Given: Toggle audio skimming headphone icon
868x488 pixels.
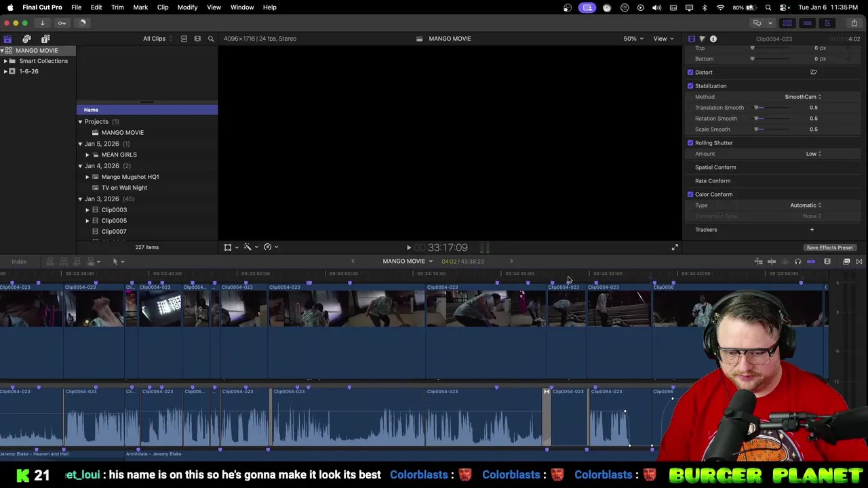Looking at the screenshot, I should (797, 262).
